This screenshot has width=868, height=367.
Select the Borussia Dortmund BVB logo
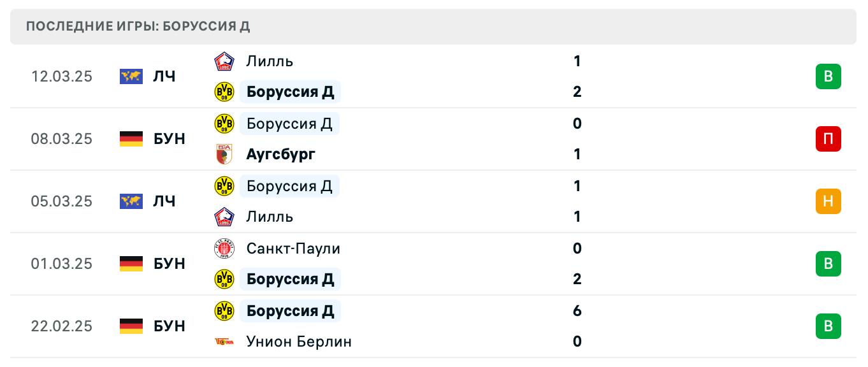[224, 92]
